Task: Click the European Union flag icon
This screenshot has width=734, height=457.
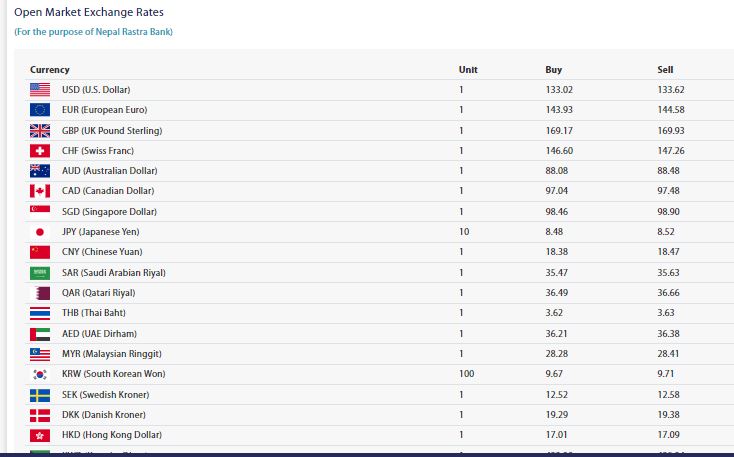Action: click(40, 110)
